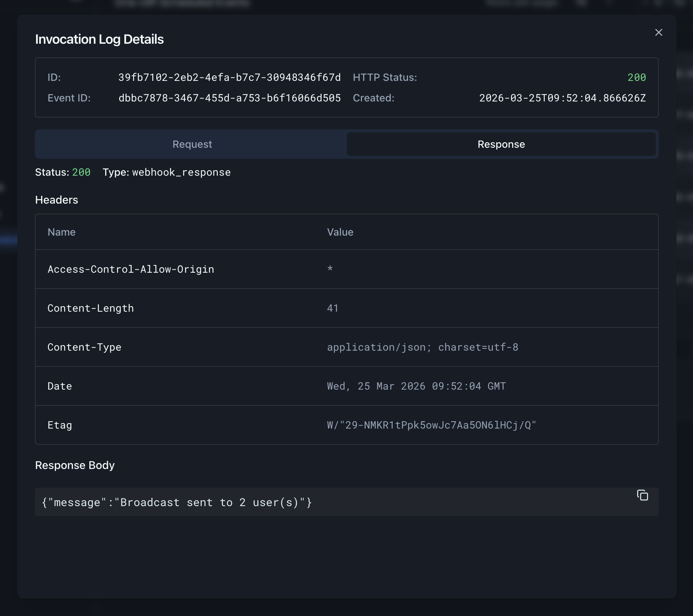Click the green HTTP Status 200 value

point(636,78)
